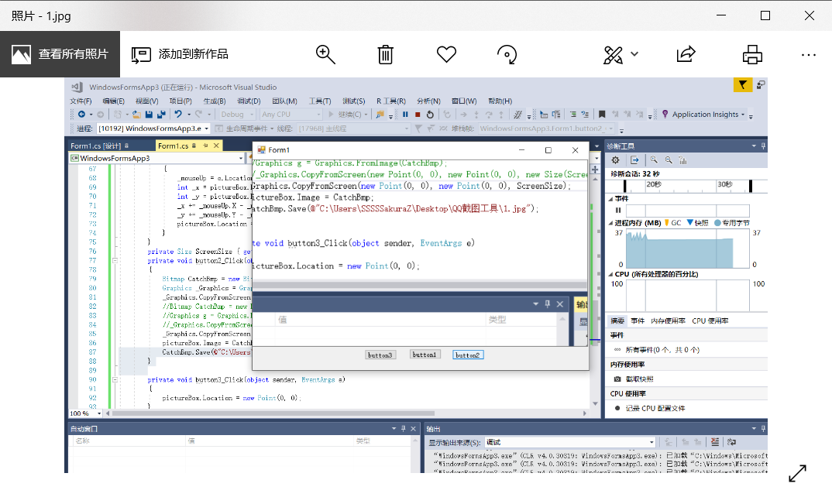The height and width of the screenshot is (504, 832).
Task: Select zoom-in magnifier in diagnostic tools
Action: (654, 160)
